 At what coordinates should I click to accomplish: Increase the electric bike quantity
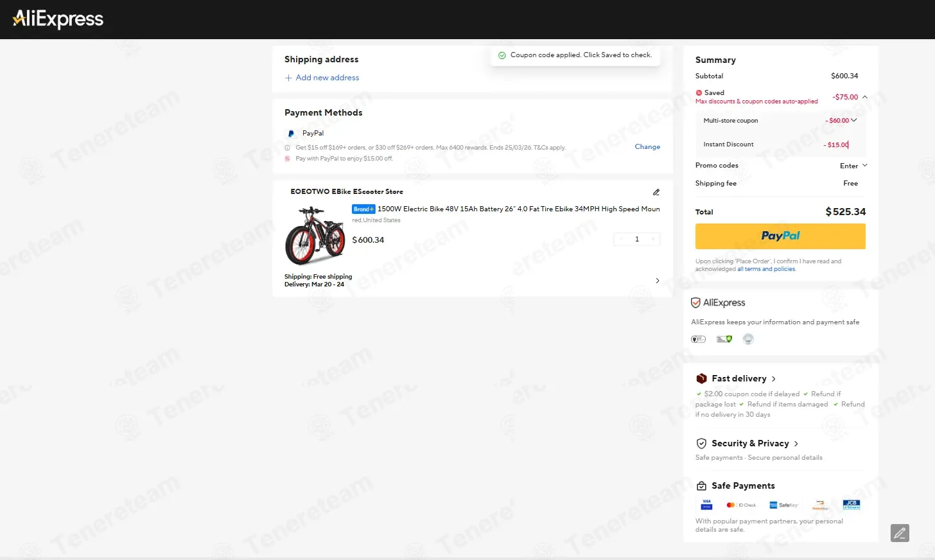653,240
